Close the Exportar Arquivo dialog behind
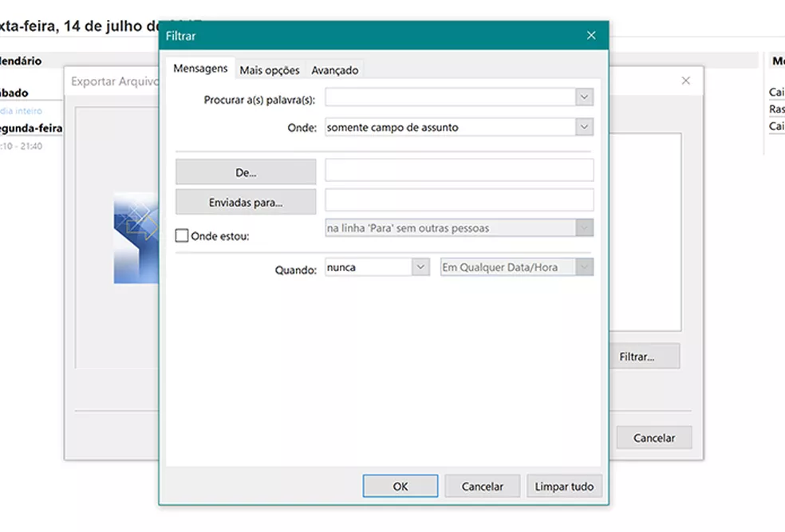This screenshot has width=785, height=532. click(x=686, y=81)
